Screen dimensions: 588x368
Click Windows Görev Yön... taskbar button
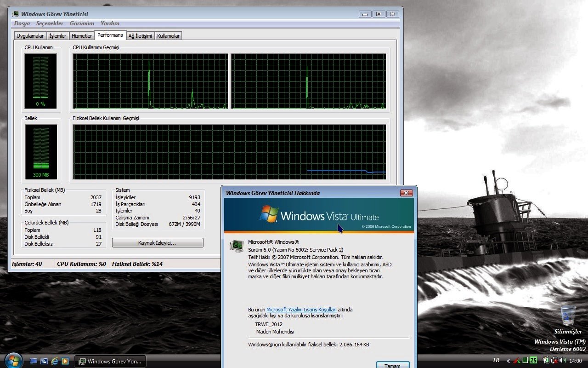tap(110, 361)
